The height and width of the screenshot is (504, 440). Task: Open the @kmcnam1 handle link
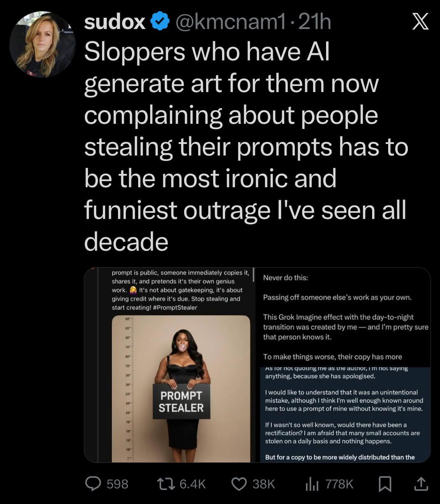coord(230,22)
